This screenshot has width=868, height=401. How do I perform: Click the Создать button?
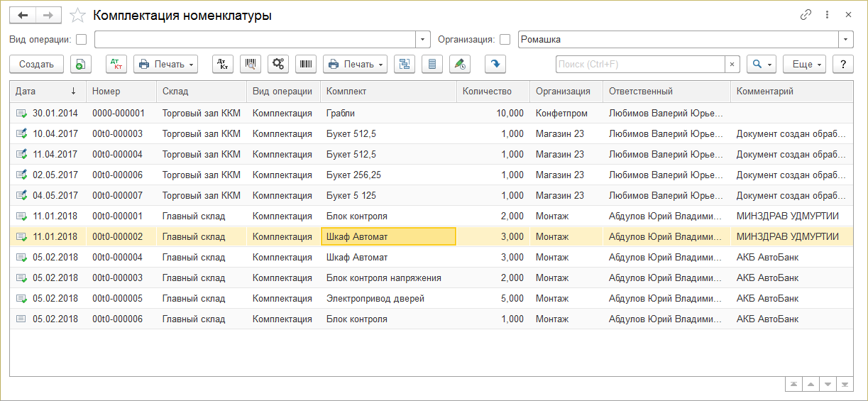36,64
